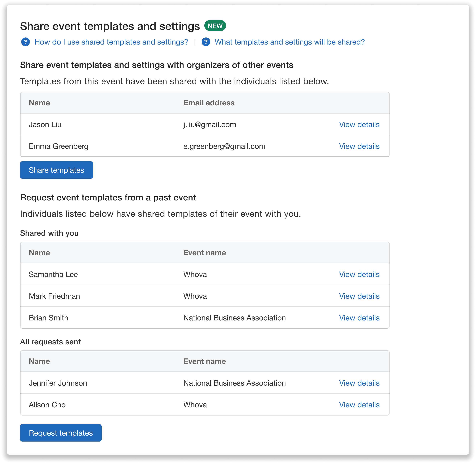View details for Jason Liu
This screenshot has width=476, height=464.
pyautogui.click(x=359, y=124)
